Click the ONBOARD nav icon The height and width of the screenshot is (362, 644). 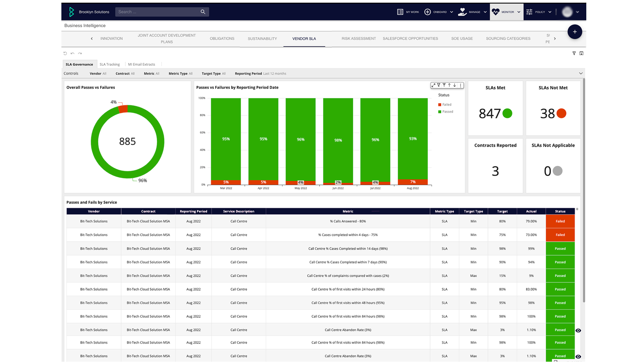427,11
